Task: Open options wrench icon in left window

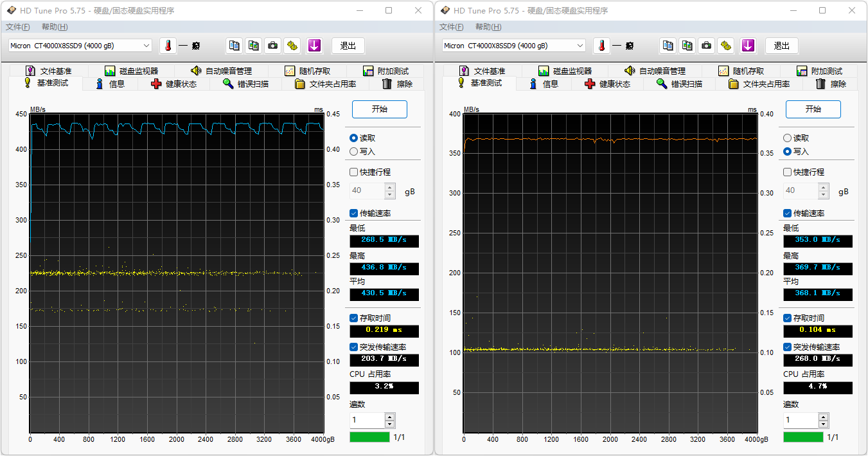Action: tap(292, 46)
